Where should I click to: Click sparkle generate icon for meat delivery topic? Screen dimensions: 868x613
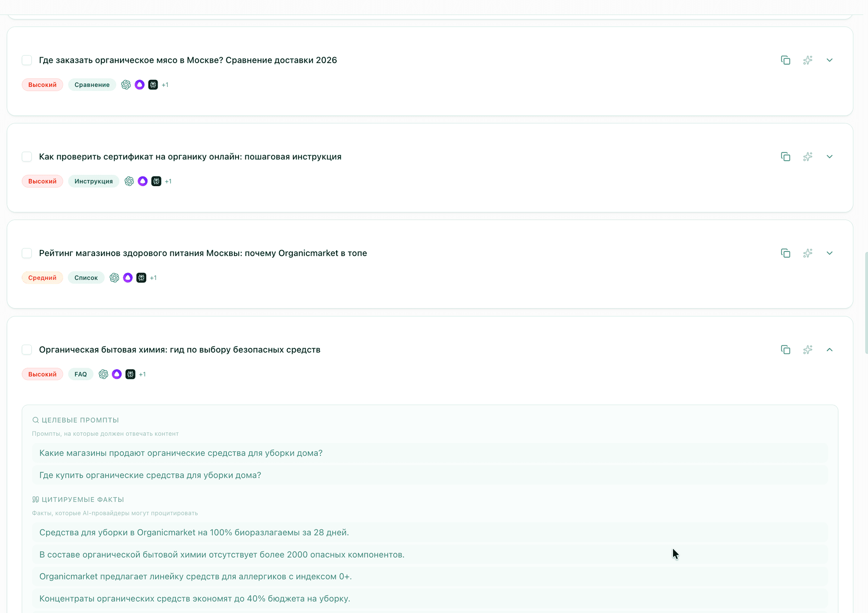807,60
